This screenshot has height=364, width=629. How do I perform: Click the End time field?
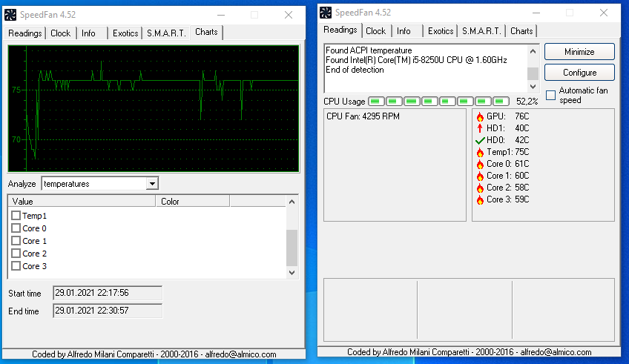point(108,311)
